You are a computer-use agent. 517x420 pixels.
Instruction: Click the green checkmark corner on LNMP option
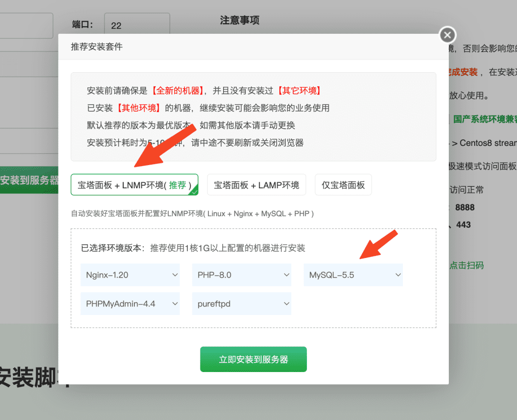tap(194, 191)
